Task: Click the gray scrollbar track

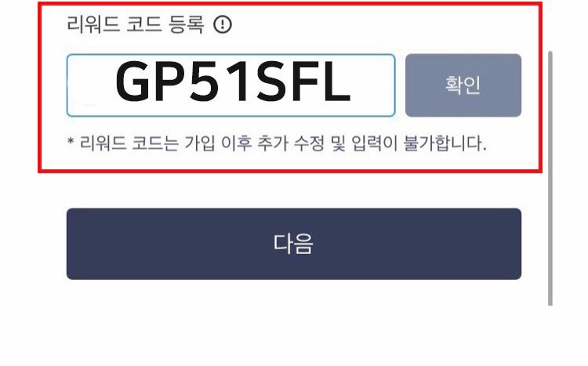Action: (550, 178)
